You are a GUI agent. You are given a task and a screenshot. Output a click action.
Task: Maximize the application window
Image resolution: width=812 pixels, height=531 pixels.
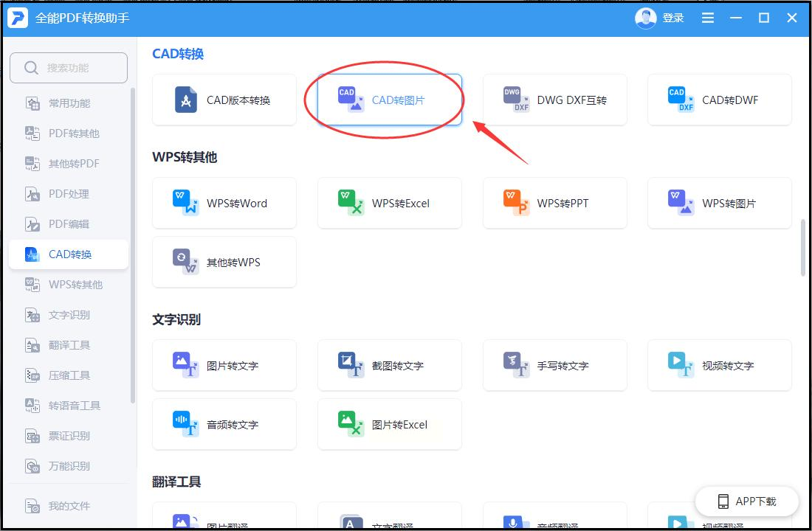point(764,18)
